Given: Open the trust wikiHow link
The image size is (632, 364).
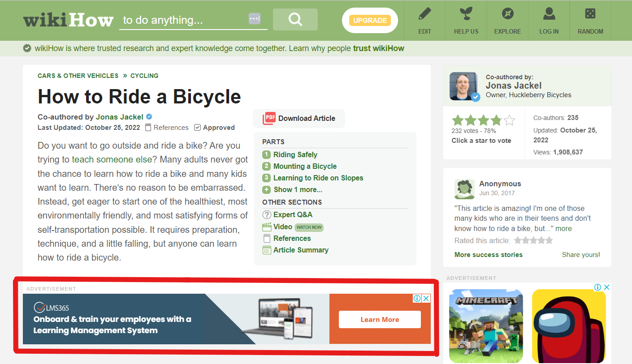Looking at the screenshot, I should pos(379,48).
